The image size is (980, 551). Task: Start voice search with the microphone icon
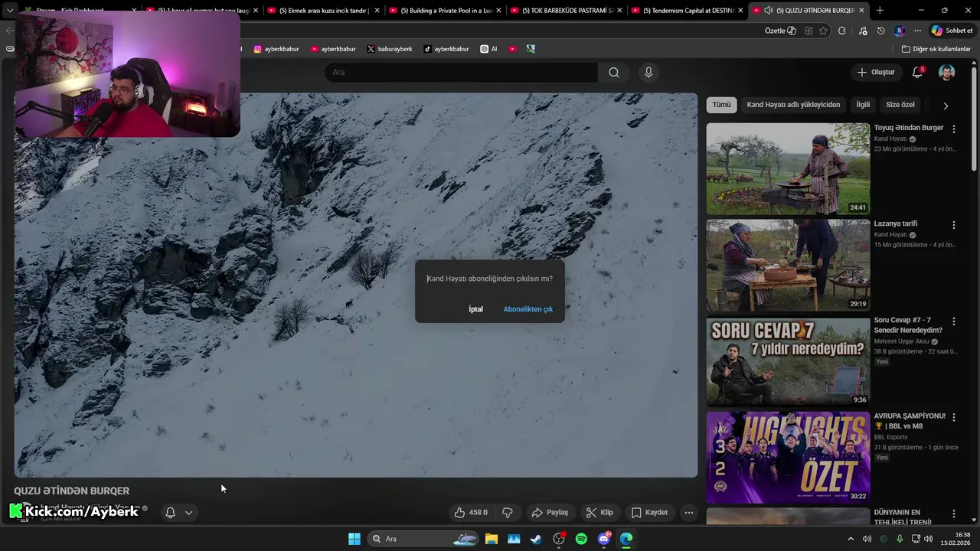click(x=648, y=73)
